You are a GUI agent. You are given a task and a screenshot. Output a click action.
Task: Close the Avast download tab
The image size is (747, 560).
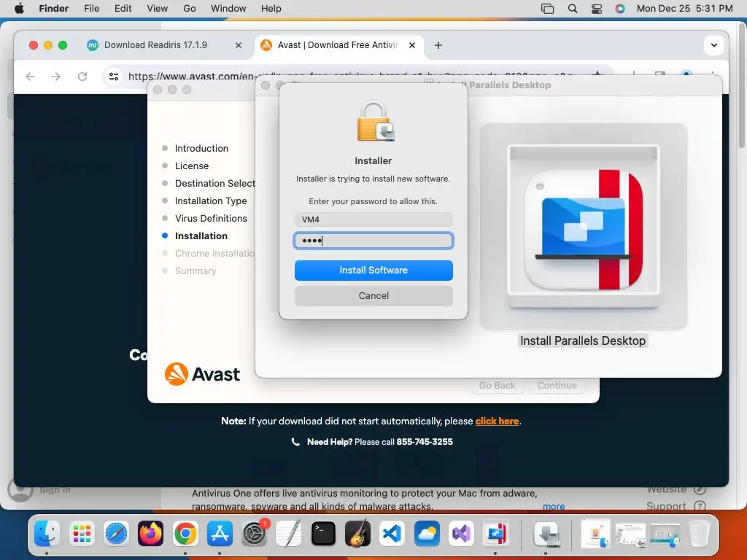pyautogui.click(x=412, y=45)
